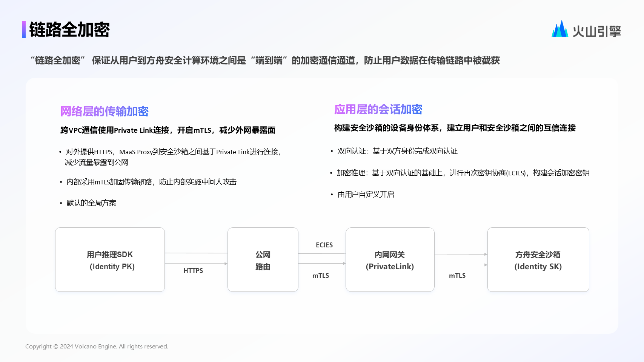Click the heading 应用层的会话加密
644x362 pixels.
pyautogui.click(x=378, y=109)
